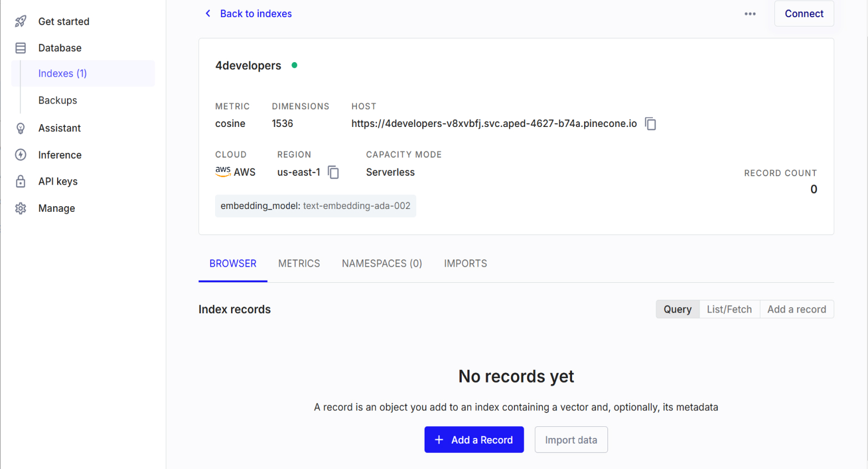The width and height of the screenshot is (868, 469).
Task: Go to the Assistant section
Action: point(59,128)
